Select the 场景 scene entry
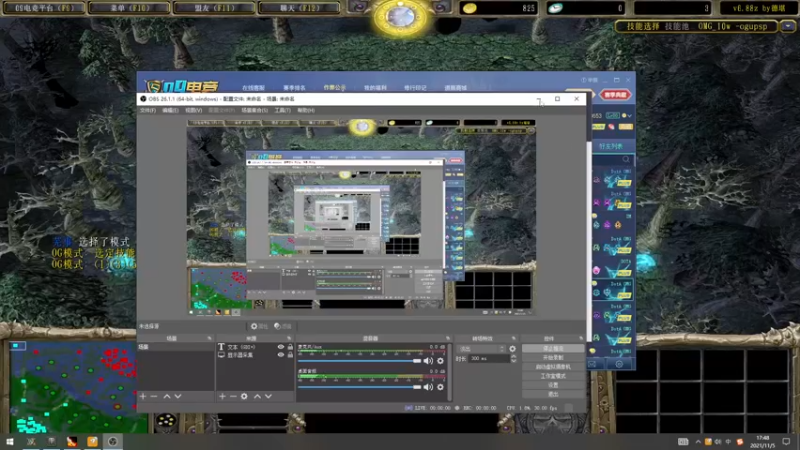Viewport: 800px width, 450px height. pos(176,347)
